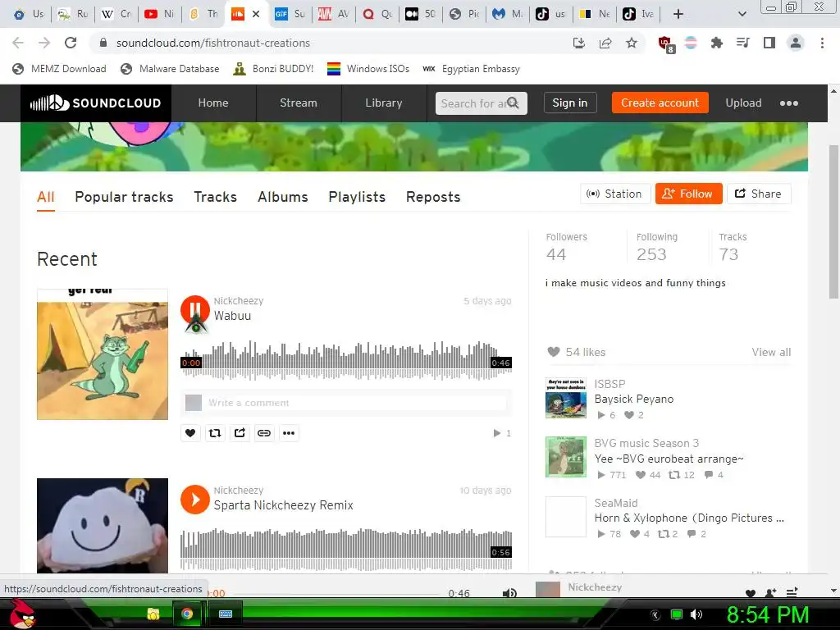Open the three-dot header menu
The width and height of the screenshot is (840, 630).
point(788,103)
